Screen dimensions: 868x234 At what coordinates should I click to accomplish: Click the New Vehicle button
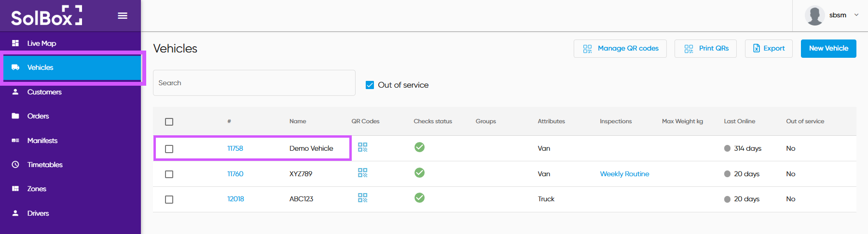tap(828, 49)
